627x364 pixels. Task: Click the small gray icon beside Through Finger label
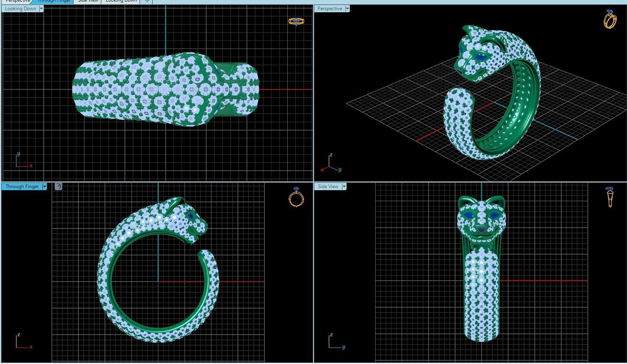click(x=58, y=186)
